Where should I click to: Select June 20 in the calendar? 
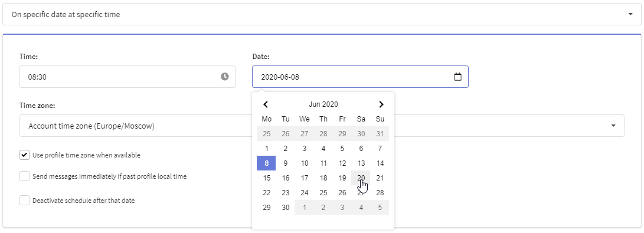[361, 178]
